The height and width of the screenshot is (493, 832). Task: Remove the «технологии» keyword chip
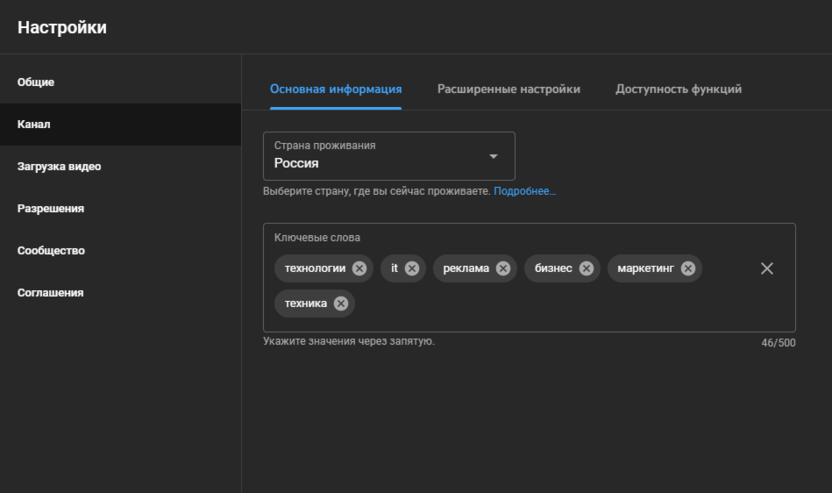point(359,268)
